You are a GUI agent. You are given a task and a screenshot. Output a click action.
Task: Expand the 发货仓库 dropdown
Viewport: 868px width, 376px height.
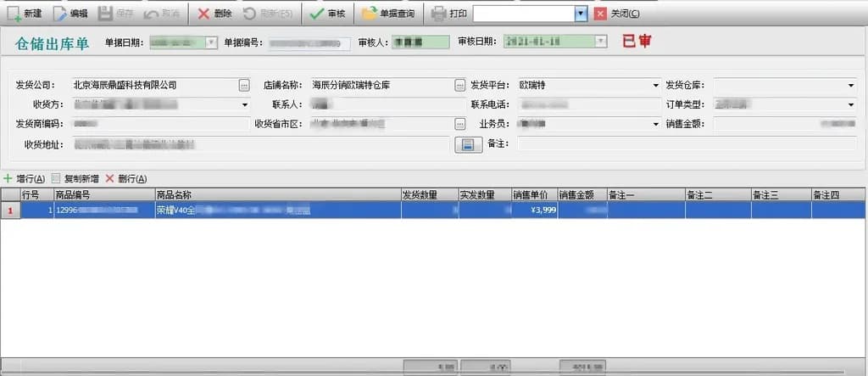click(851, 85)
